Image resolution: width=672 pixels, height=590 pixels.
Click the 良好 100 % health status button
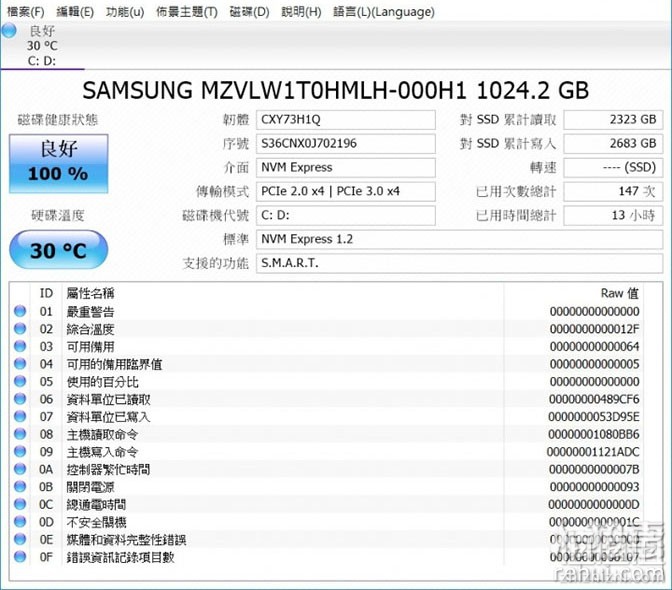pos(59,163)
